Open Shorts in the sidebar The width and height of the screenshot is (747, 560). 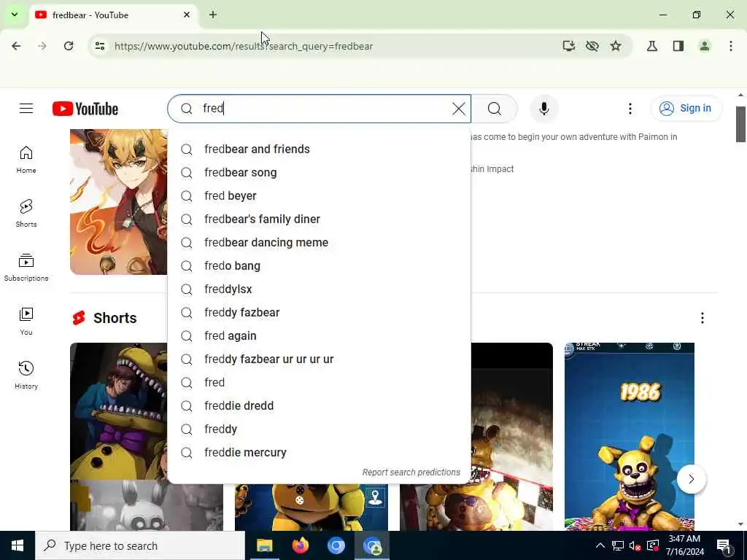click(26, 214)
